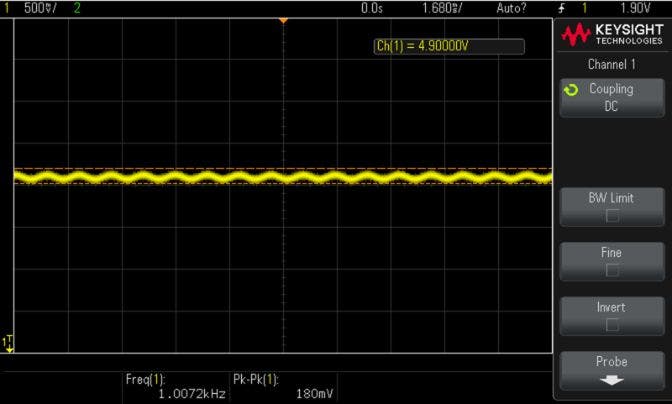Click the Keysight Technologies logo
This screenshot has height=404, width=672.
coord(612,35)
